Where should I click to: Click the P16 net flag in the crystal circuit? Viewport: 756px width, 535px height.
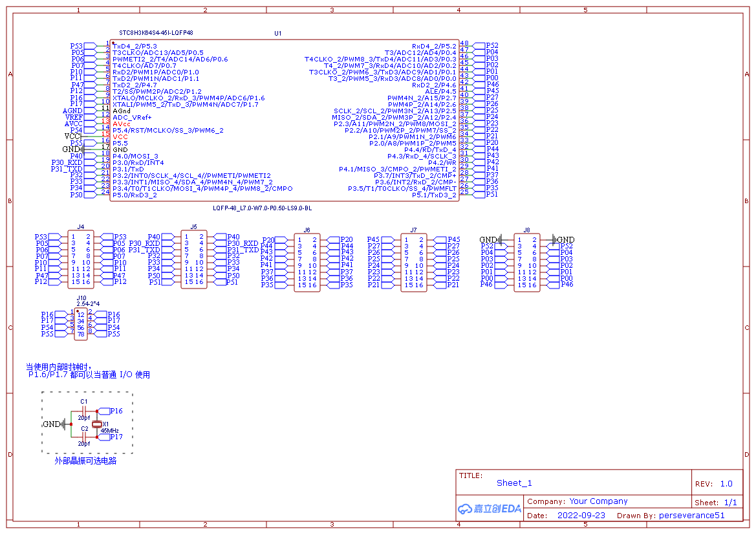point(110,411)
